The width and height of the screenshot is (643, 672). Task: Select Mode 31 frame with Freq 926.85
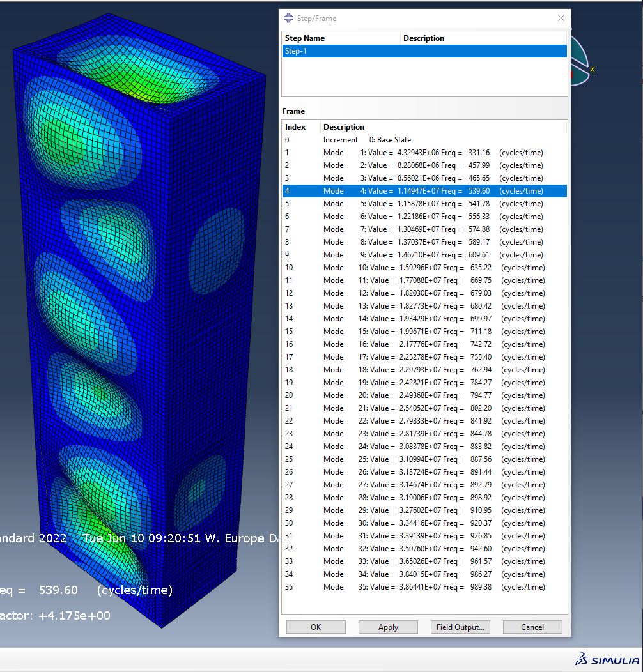(424, 536)
